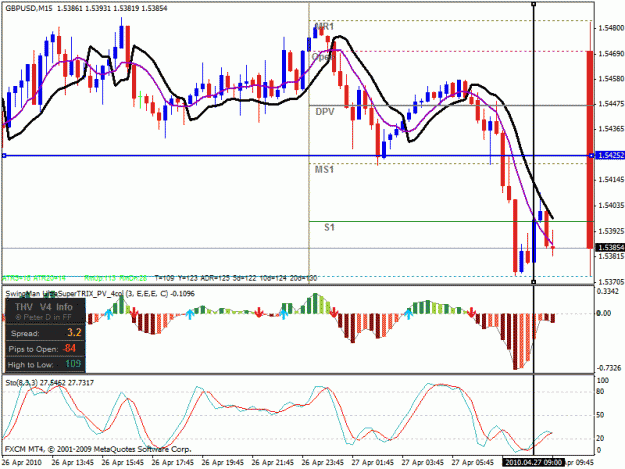Click the 1.54475 price axis label
The image size is (625, 469).
pos(611,104)
